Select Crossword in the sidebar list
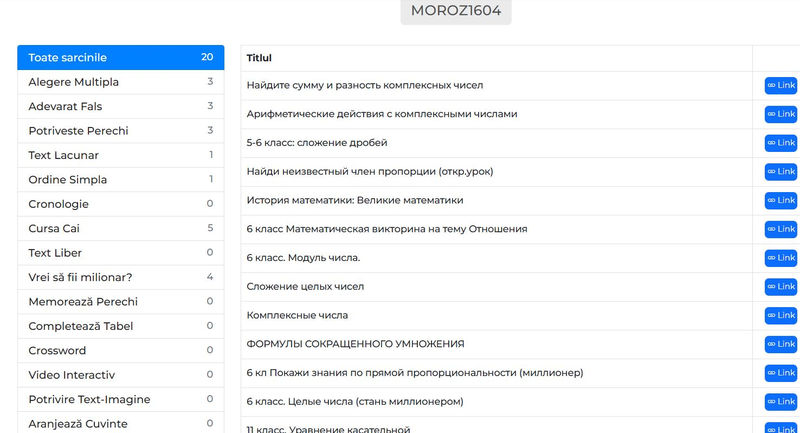The image size is (800, 433). click(x=120, y=350)
